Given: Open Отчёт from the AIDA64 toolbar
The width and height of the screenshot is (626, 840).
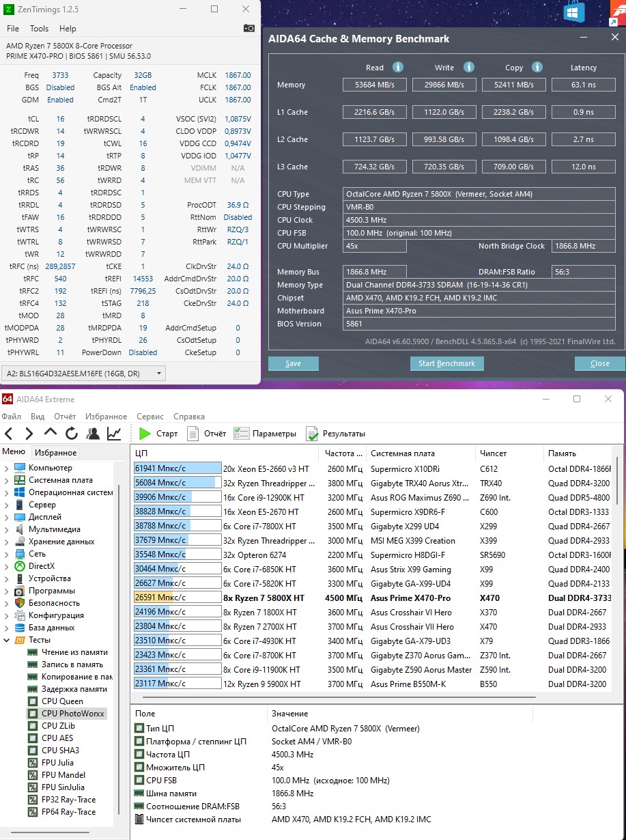Looking at the screenshot, I should (x=206, y=434).
